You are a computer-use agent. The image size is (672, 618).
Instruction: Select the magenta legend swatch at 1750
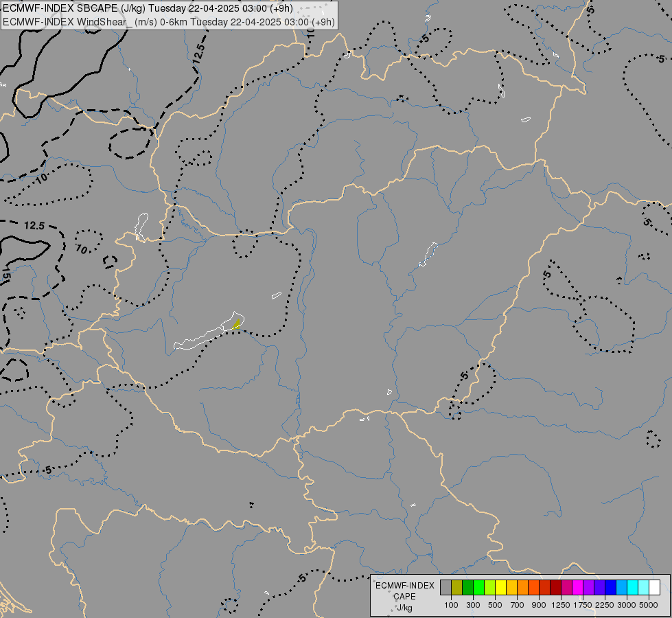click(x=578, y=587)
